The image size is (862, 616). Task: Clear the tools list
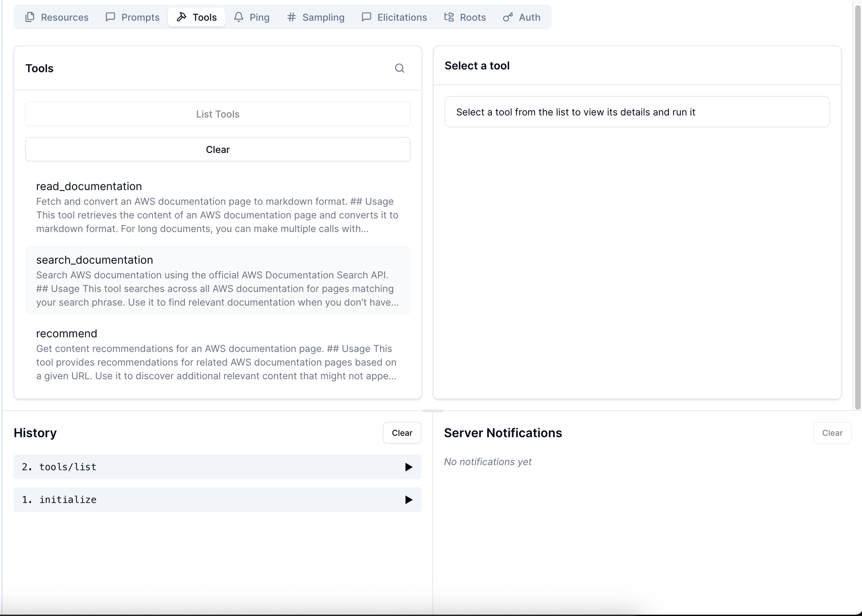[x=218, y=149]
